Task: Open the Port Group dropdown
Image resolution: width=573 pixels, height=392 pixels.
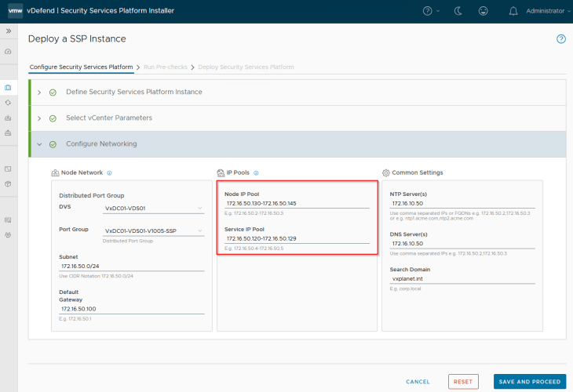Action: (153, 230)
